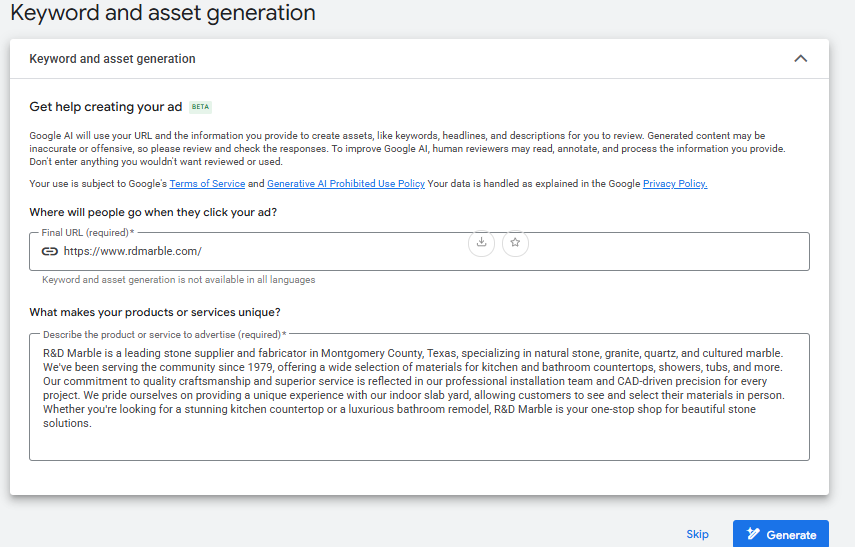Viewport: 855px width, 547px height.
Task: Click the Final URL input field
Action: point(419,251)
